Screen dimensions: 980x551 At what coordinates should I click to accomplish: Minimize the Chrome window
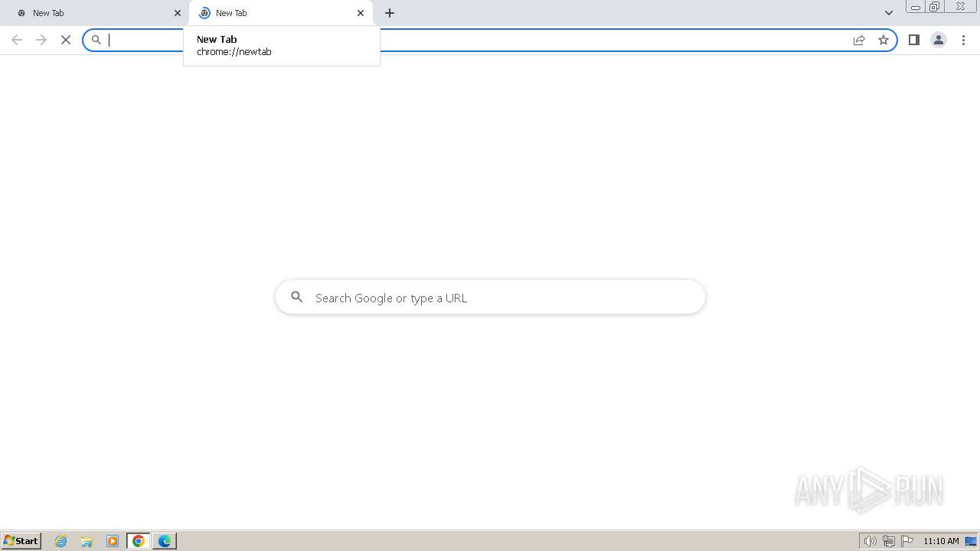click(916, 7)
